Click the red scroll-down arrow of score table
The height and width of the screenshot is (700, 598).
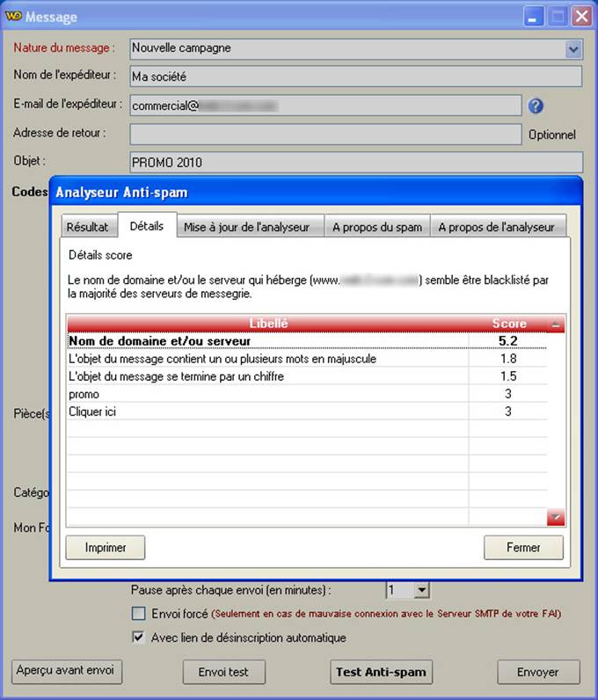(556, 517)
